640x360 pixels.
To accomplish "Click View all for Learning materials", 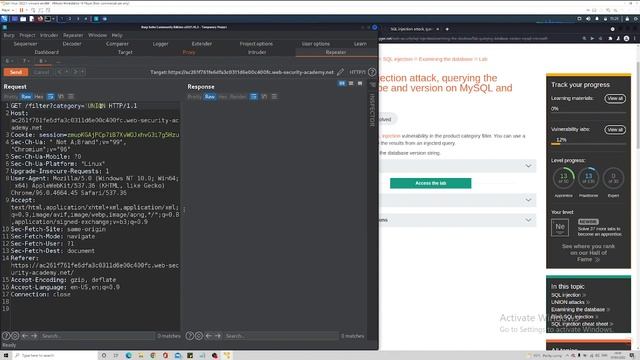I will click(615, 98).
